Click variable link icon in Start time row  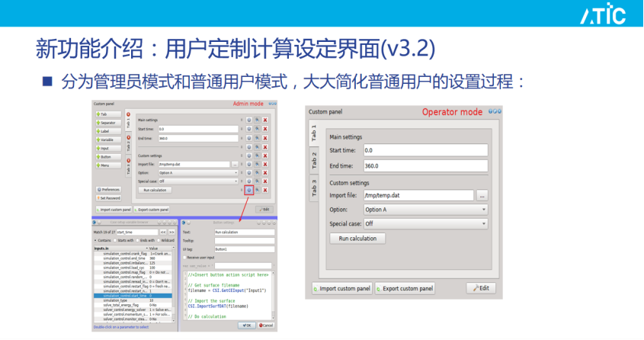tap(257, 129)
